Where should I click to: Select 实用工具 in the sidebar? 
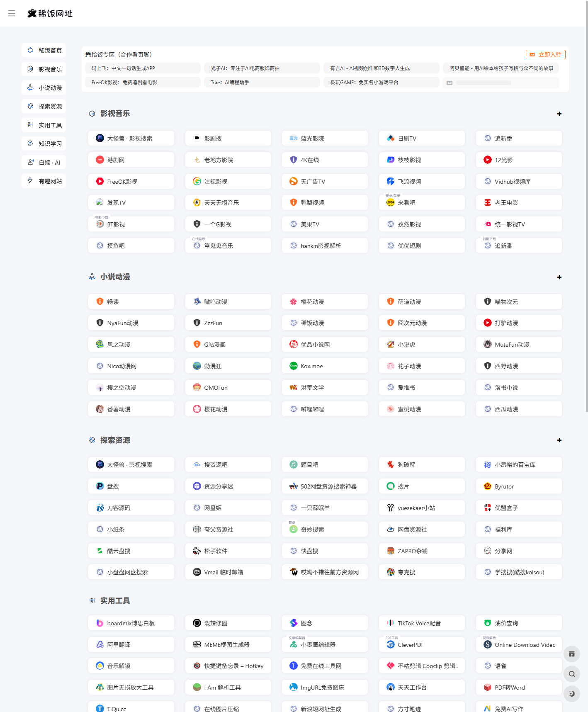click(x=44, y=125)
